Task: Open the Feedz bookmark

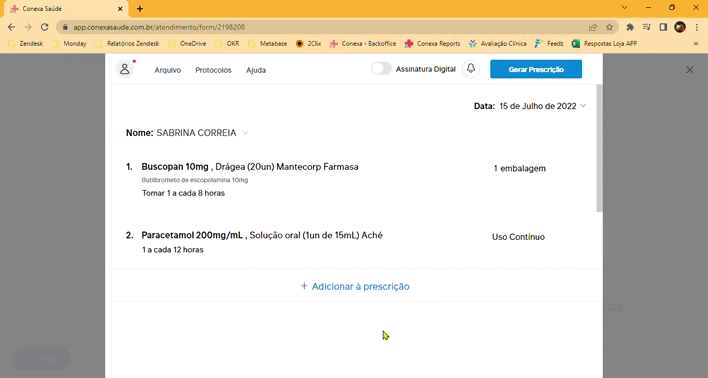Action: coord(549,44)
